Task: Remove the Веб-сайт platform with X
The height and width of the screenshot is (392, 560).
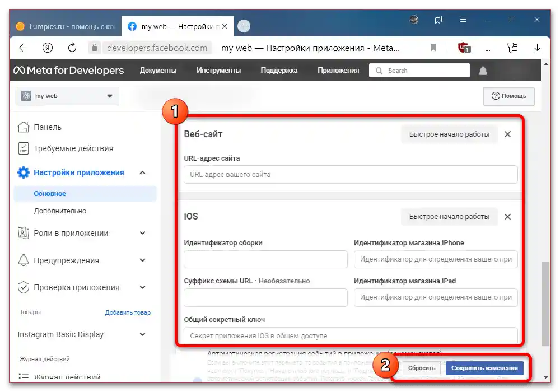Action: pos(507,134)
